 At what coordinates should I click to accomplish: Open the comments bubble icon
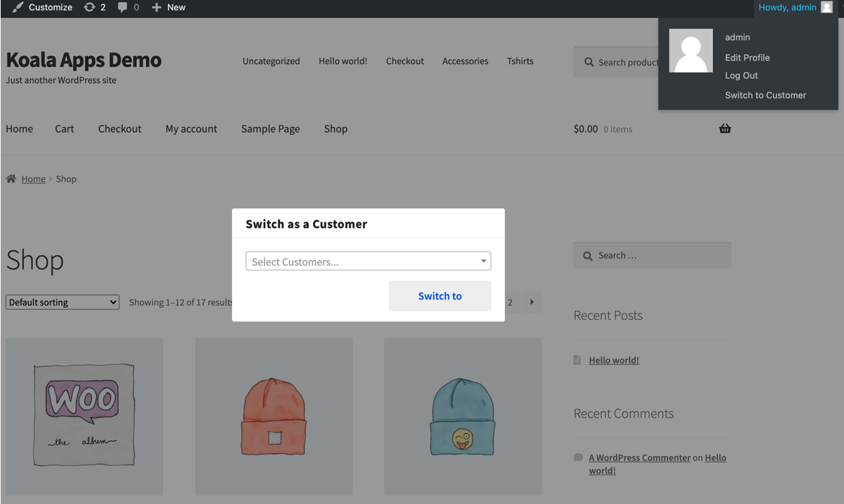click(122, 8)
